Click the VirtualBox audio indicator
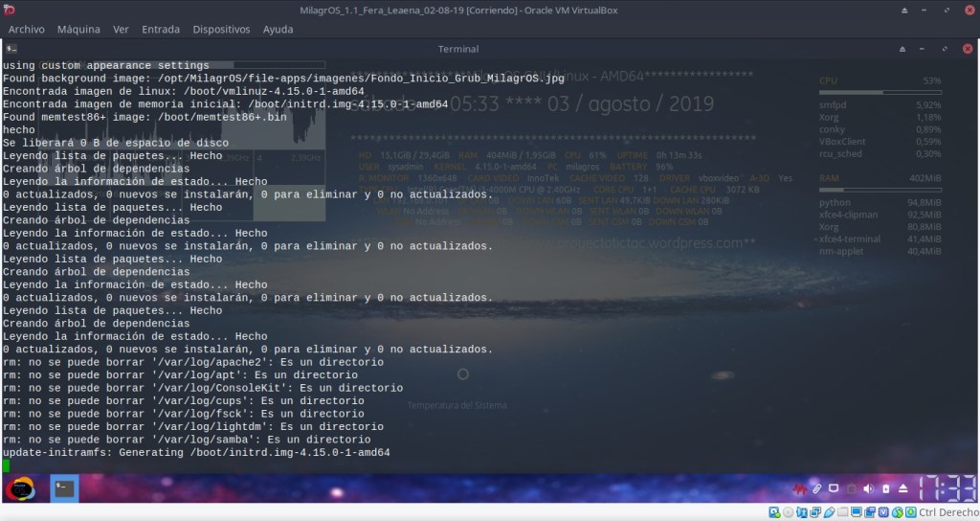This screenshot has height=521, width=980. (802, 512)
